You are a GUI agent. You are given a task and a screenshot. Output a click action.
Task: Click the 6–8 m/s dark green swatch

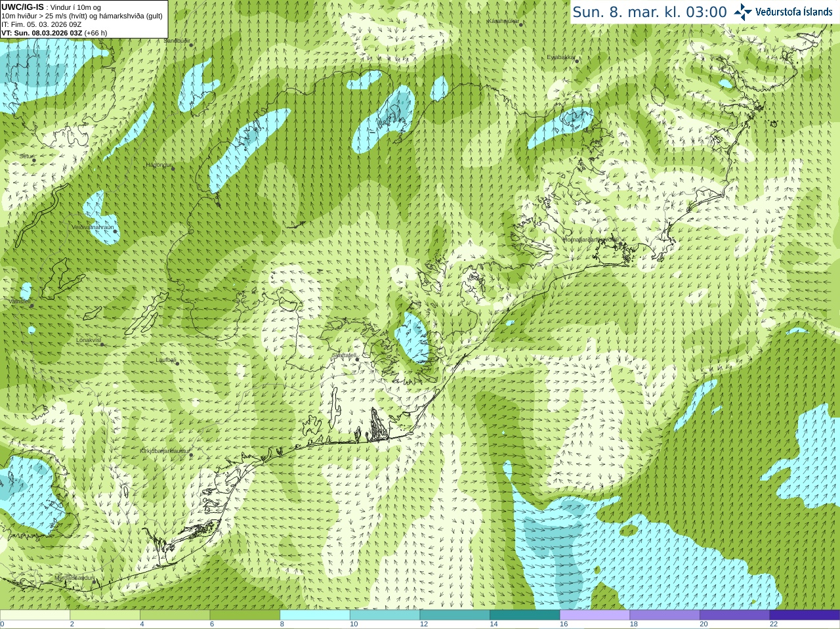pos(245,615)
